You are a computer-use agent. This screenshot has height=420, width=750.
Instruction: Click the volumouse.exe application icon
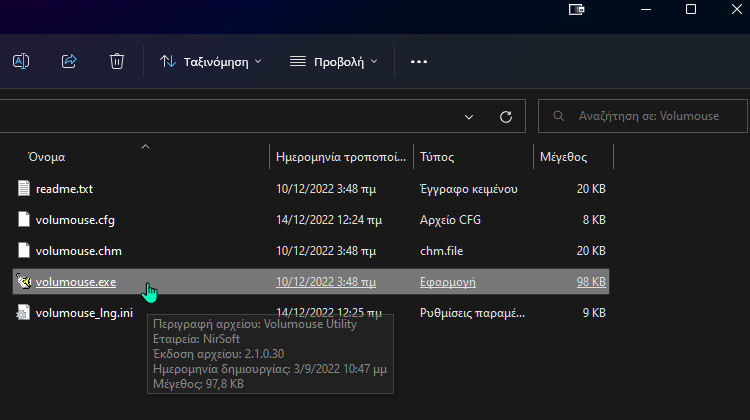[x=25, y=282]
